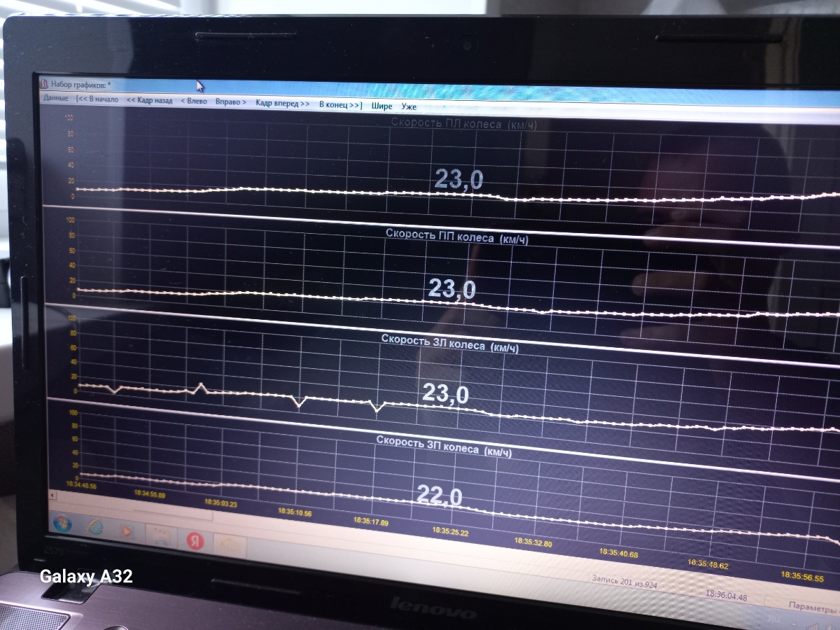
Task: Click the fourth taskbar icon before Yandex
Action: pyautogui.click(x=160, y=535)
